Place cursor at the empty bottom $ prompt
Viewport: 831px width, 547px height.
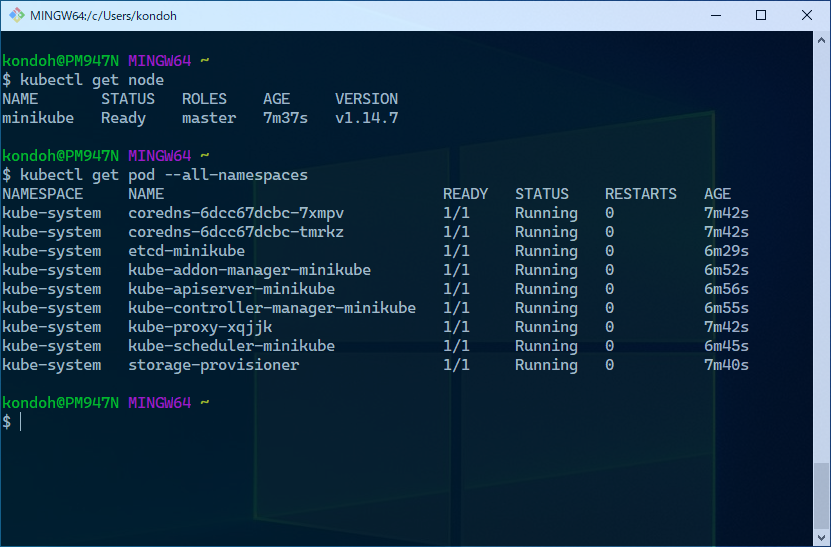pyautogui.click(x=21, y=422)
